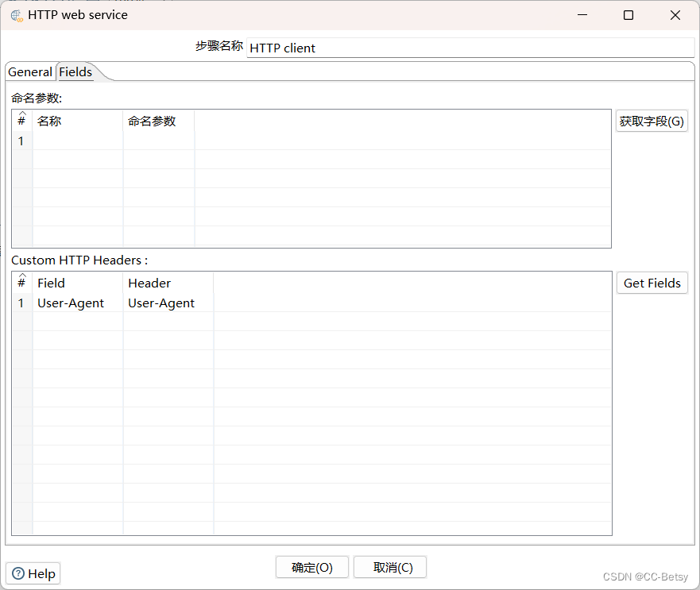Select the User-Agent cell under Header
This screenshot has height=590, width=700.
pos(160,303)
